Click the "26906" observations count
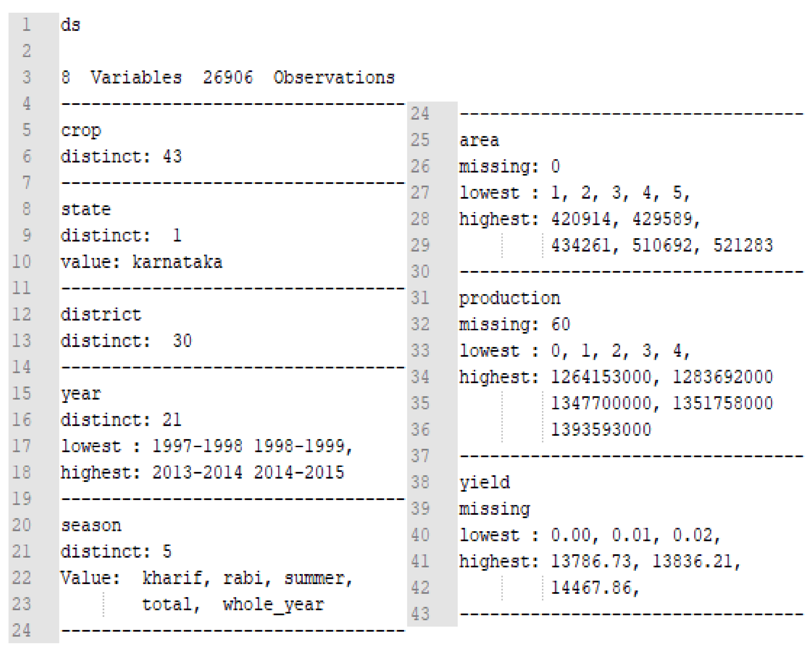This screenshot has height=650, width=812. 228,78
